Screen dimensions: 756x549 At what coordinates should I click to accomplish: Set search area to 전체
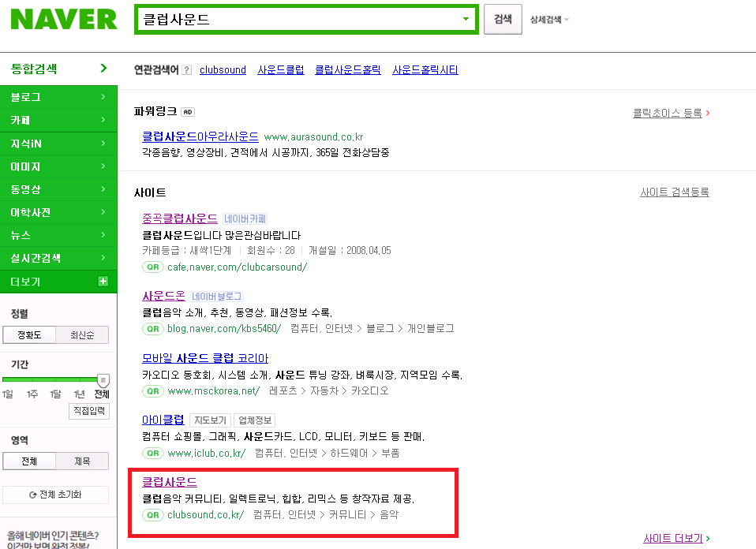pos(29,461)
